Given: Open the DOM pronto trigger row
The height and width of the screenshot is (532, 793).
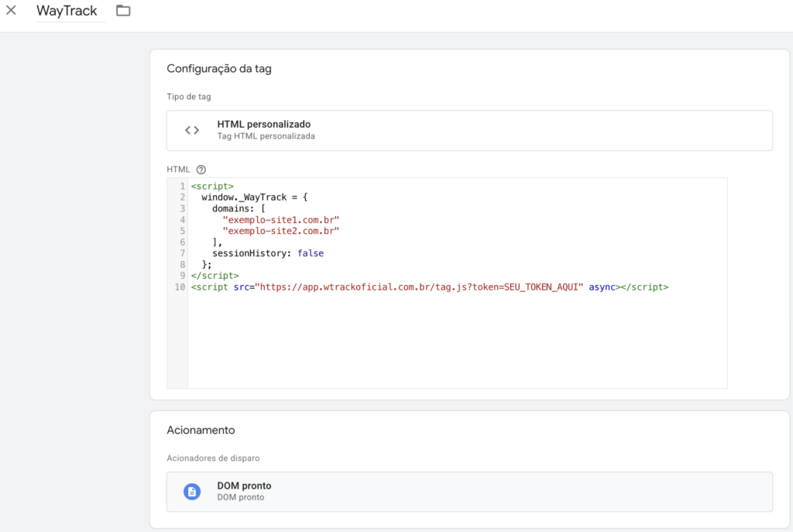Looking at the screenshot, I should pyautogui.click(x=469, y=492).
